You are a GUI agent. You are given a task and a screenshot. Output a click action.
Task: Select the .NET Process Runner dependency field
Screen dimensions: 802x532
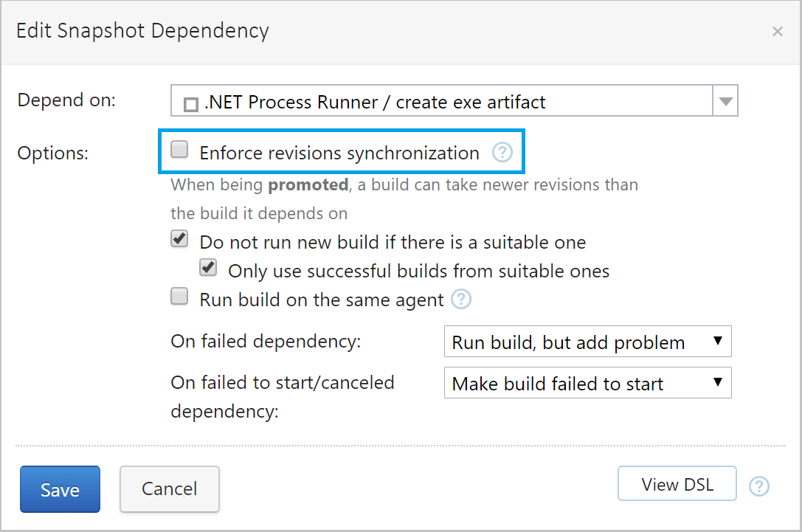(443, 102)
